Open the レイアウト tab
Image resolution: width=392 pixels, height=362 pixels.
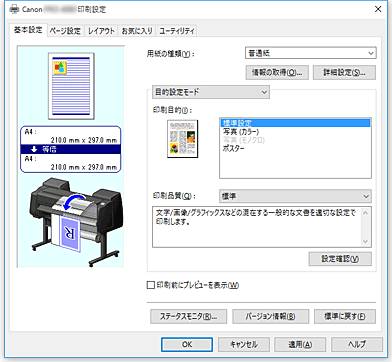point(101,31)
